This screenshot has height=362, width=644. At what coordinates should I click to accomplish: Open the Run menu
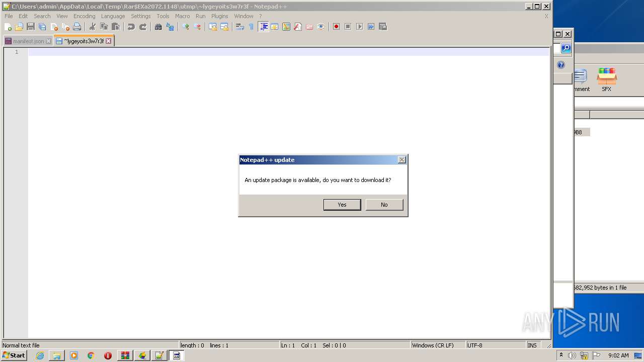click(201, 16)
